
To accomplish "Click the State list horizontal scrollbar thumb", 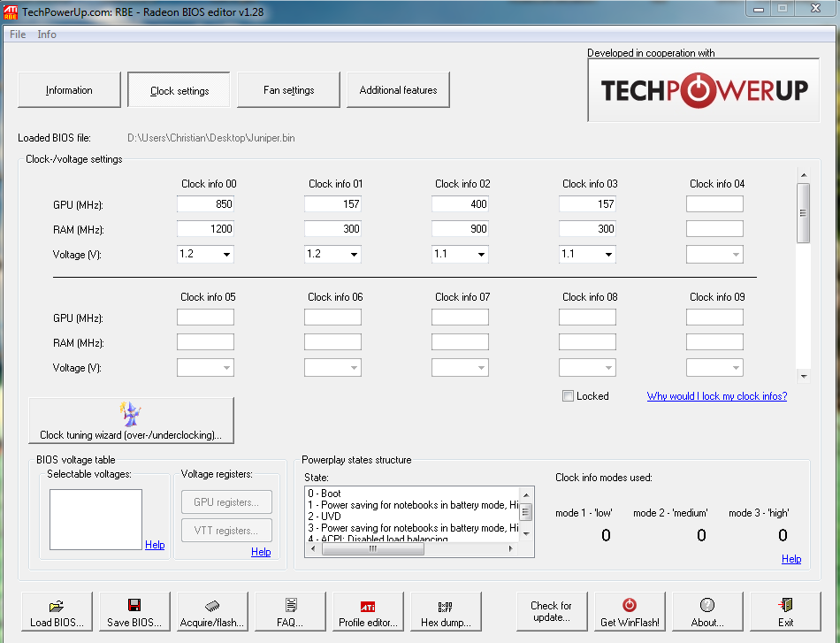I will (x=373, y=548).
